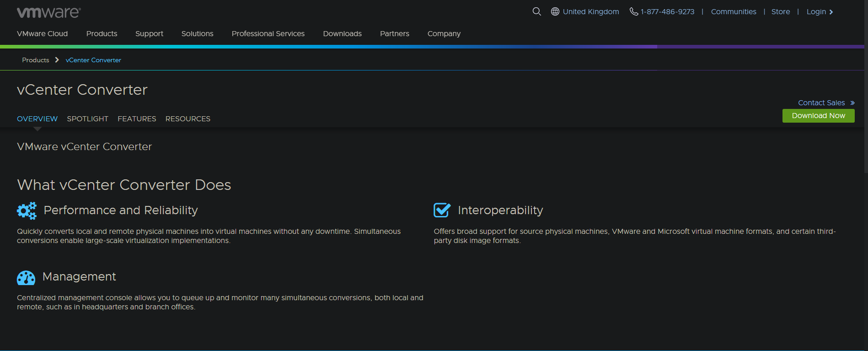868x351 pixels.
Task: Click the paragraph starting Centralized management console
Action: coord(220,302)
